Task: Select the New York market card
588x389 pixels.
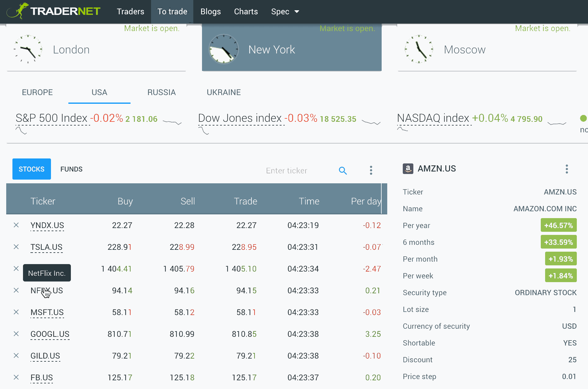Action: (292, 48)
